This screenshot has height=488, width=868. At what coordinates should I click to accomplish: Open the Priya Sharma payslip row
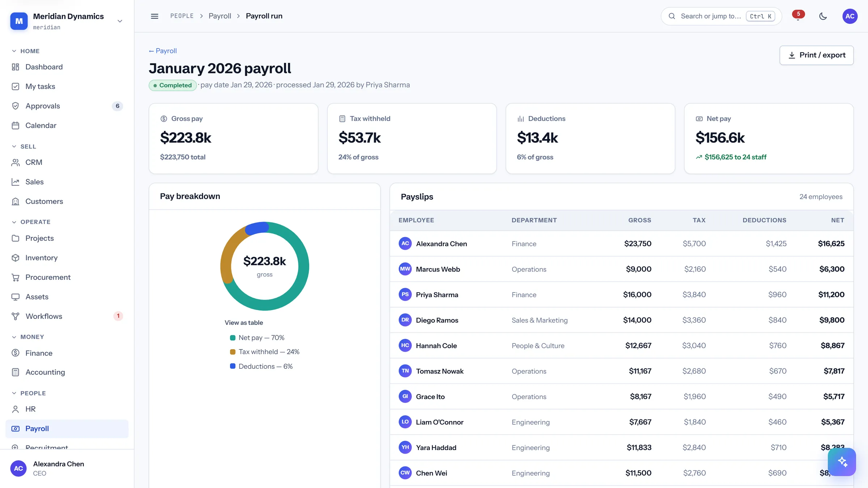pos(621,295)
